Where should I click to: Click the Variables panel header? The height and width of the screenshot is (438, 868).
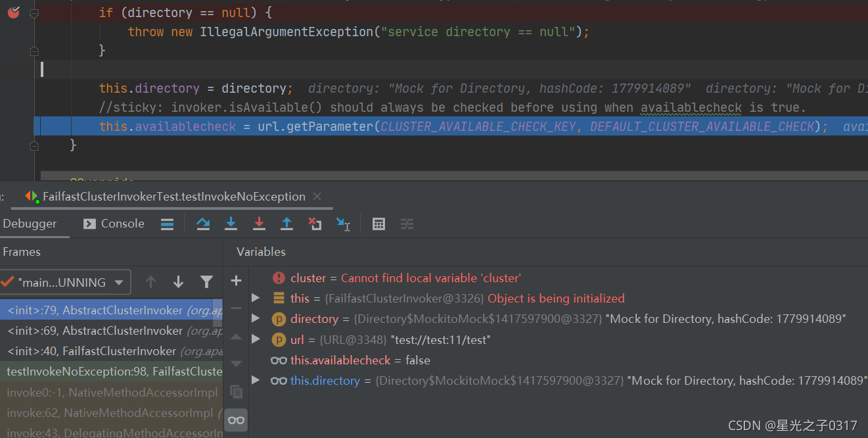(261, 252)
